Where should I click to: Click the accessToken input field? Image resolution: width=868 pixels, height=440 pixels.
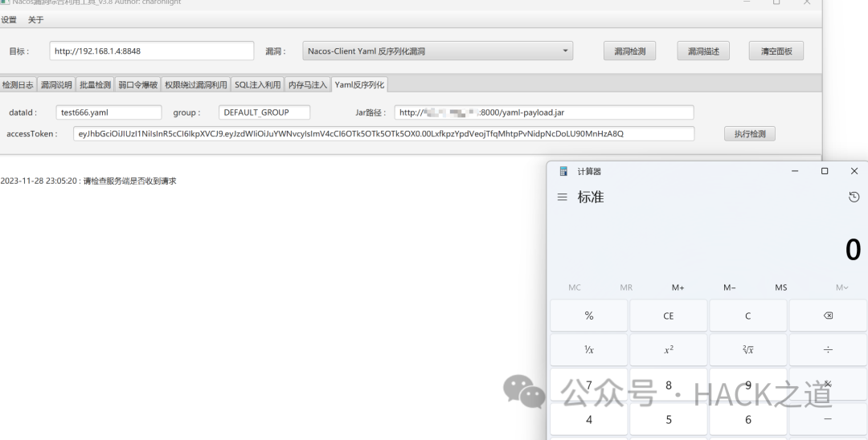[x=383, y=134]
